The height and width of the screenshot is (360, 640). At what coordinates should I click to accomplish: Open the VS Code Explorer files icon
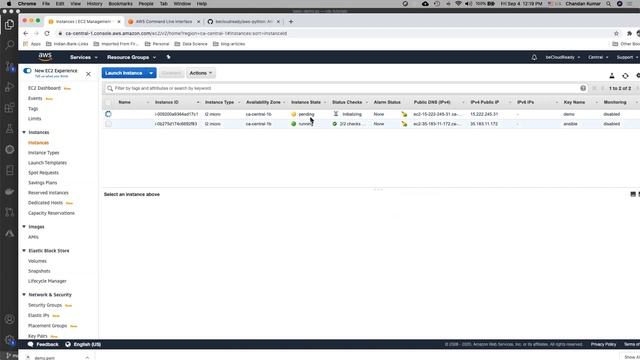click(9, 24)
